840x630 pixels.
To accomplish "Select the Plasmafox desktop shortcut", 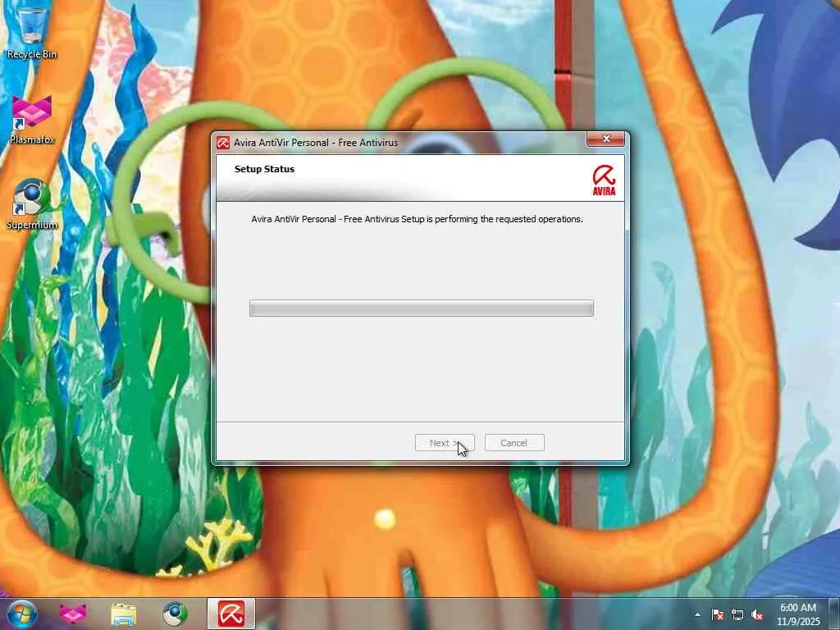I will coord(32,121).
